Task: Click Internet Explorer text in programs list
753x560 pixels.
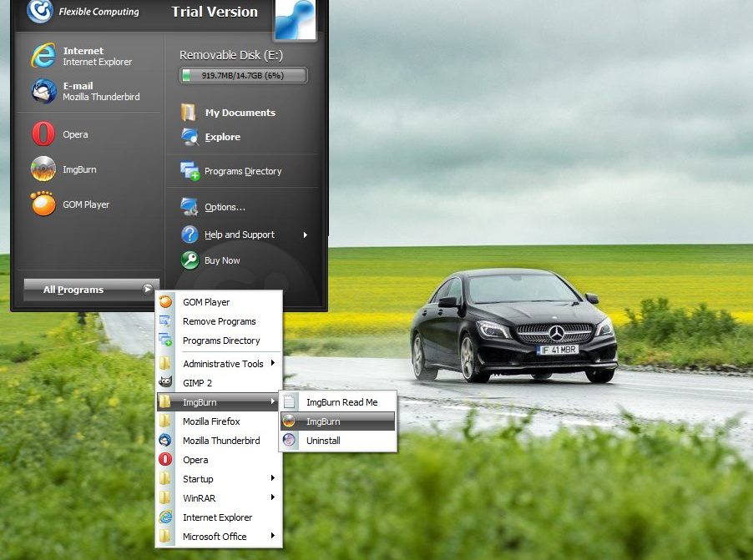Action: (217, 517)
